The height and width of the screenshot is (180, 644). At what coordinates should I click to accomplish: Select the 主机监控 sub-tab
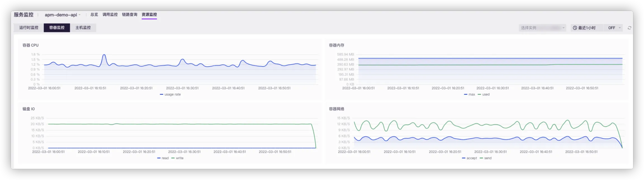click(x=83, y=28)
